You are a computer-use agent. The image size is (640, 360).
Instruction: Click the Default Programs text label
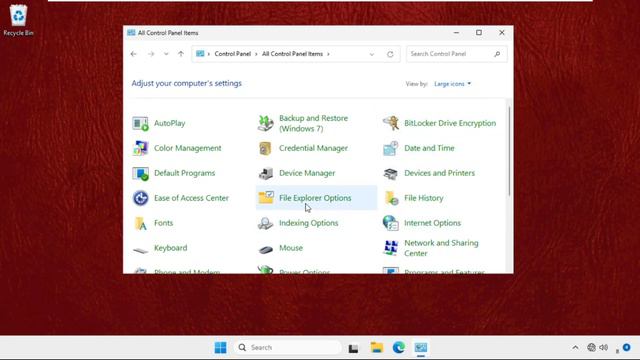(x=184, y=173)
